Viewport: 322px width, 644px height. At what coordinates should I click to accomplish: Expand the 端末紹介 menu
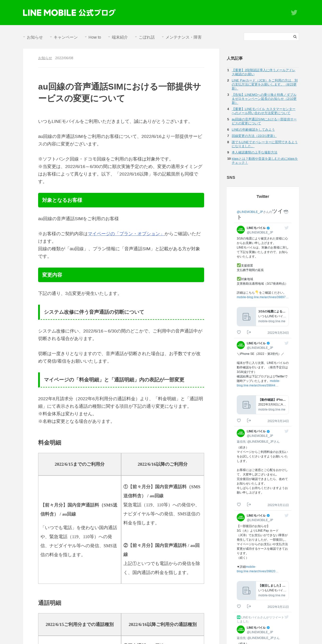(x=118, y=37)
